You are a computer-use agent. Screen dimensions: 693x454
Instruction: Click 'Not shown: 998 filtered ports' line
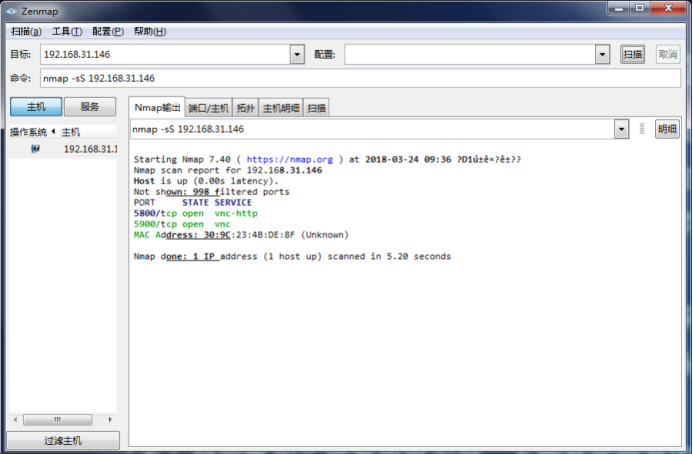[212, 192]
